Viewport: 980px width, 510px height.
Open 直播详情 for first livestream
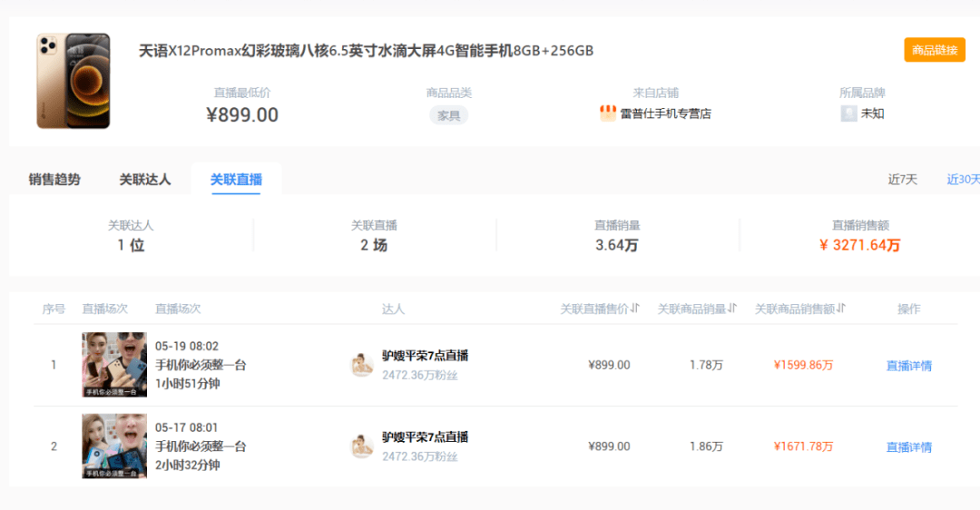pos(908,366)
